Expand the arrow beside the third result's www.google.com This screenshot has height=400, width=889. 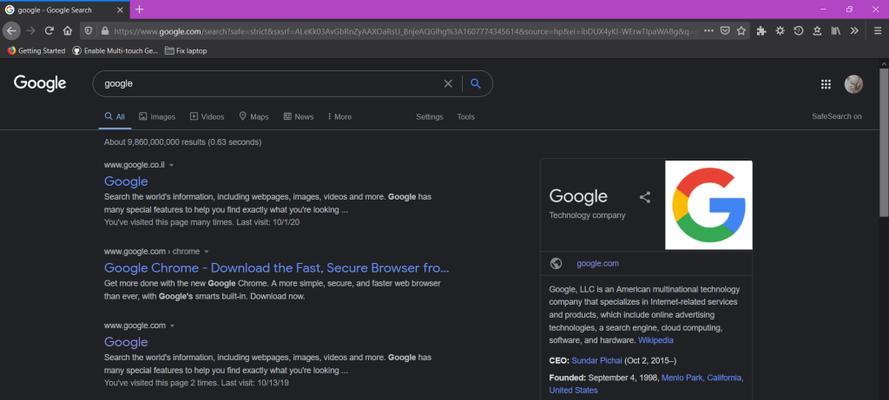[172, 326]
